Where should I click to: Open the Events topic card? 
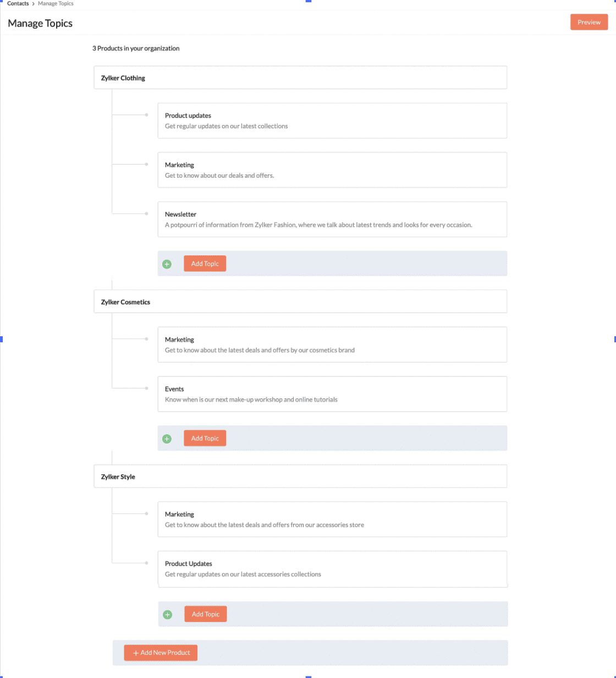[x=332, y=394]
